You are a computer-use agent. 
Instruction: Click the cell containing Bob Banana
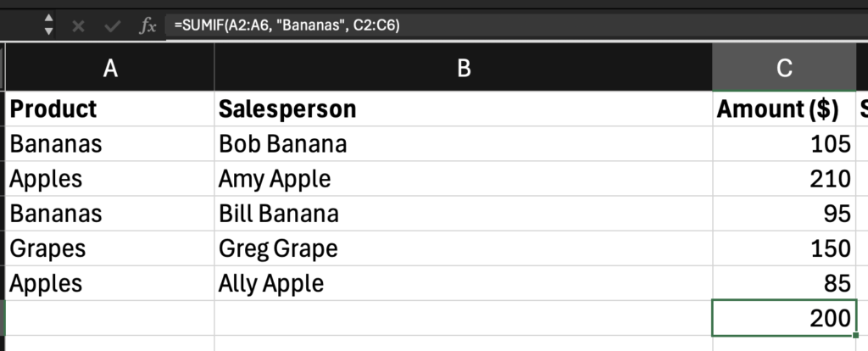(x=464, y=143)
